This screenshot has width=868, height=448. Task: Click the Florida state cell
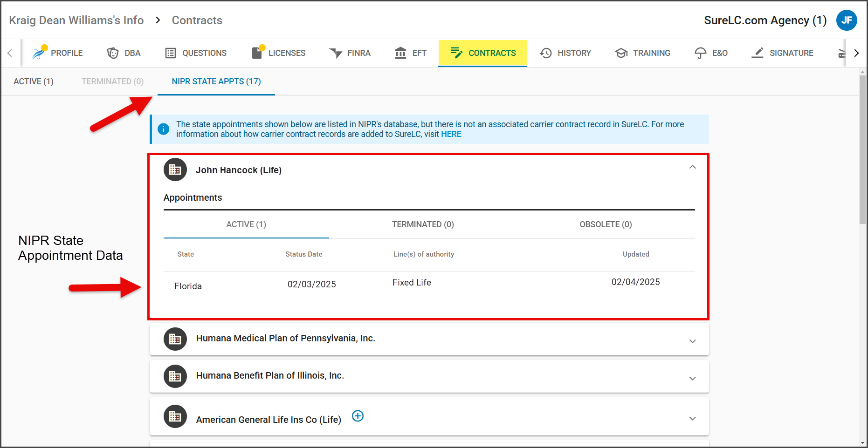pos(188,286)
